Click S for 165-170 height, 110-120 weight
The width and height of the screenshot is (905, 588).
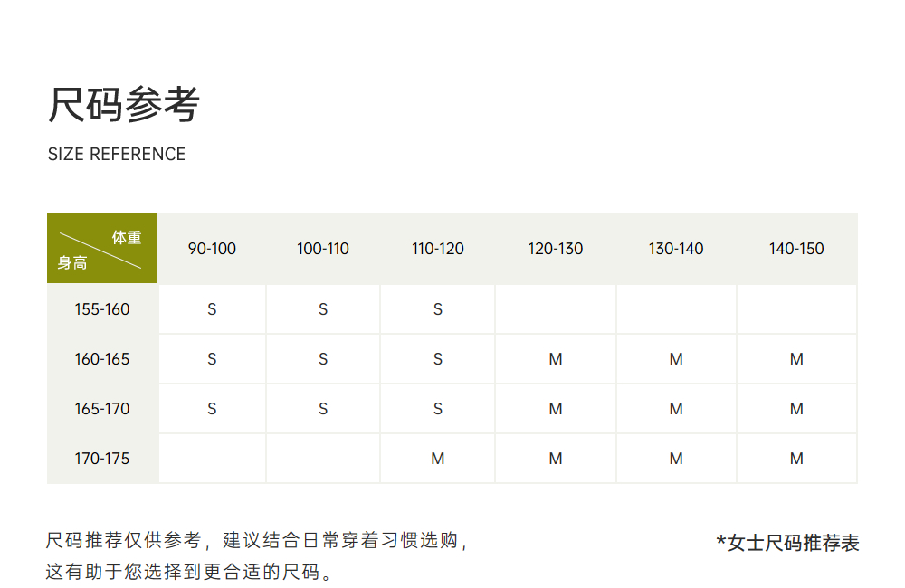click(437, 409)
